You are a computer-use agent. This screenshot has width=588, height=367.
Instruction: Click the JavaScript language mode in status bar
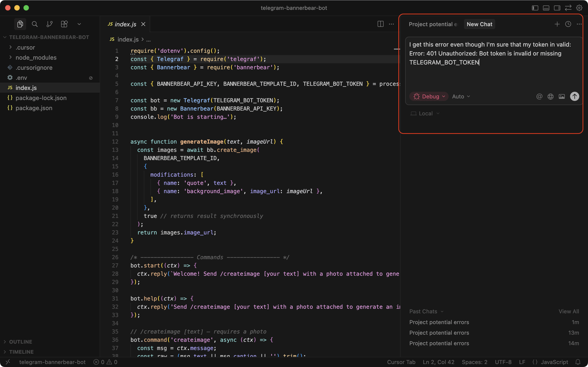click(x=554, y=362)
